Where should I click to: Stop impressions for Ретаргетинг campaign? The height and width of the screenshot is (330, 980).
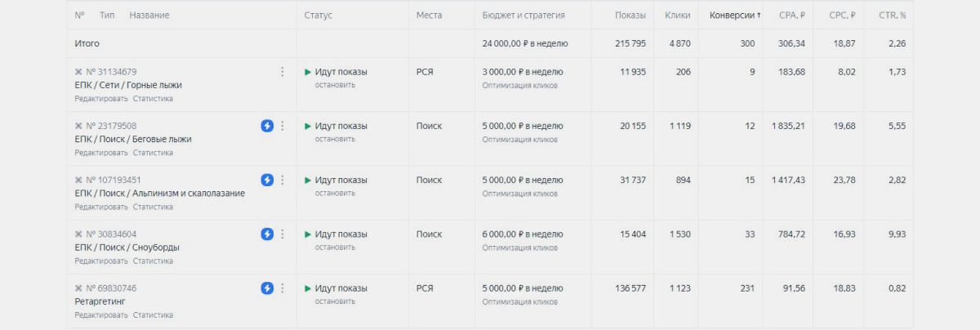tap(335, 301)
